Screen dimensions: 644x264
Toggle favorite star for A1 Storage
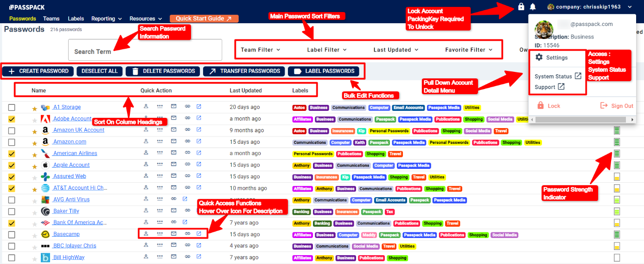(34, 109)
